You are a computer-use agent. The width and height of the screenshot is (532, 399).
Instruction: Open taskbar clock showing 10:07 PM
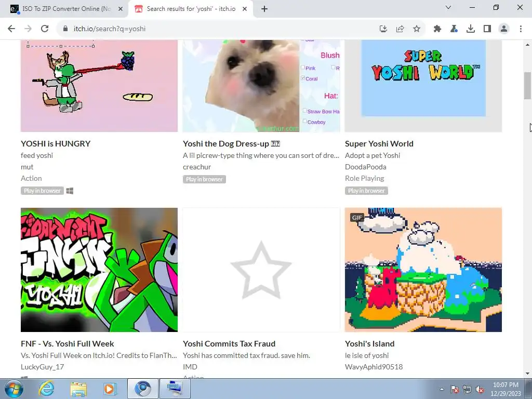(506, 389)
